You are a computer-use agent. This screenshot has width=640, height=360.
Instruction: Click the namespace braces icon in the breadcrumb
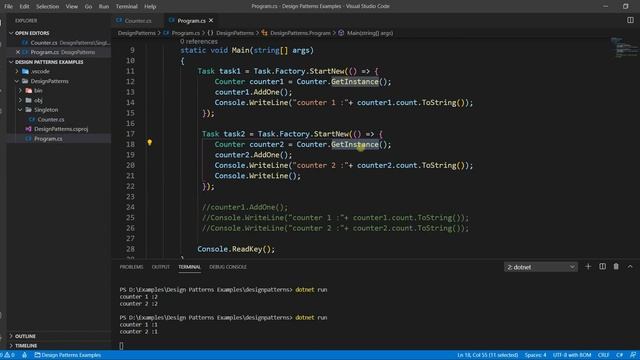pos(210,33)
